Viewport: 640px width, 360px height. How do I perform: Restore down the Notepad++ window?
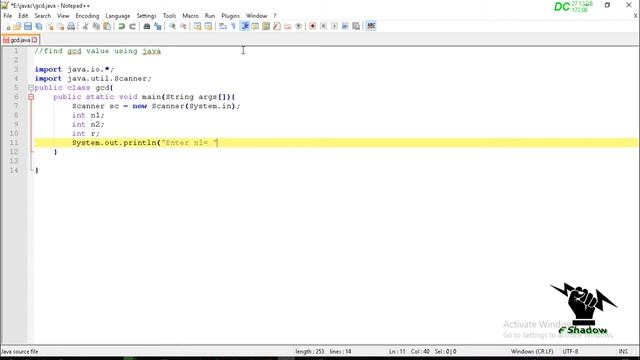[x=607, y=5]
